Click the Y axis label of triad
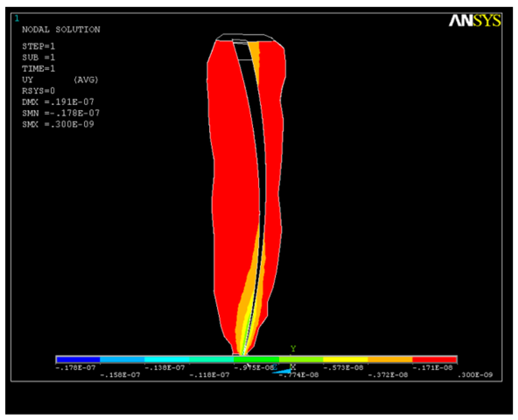518x420 pixels. pyautogui.click(x=293, y=349)
